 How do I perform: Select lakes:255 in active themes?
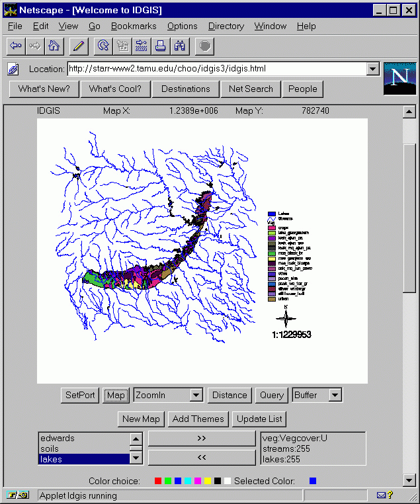pos(313,459)
